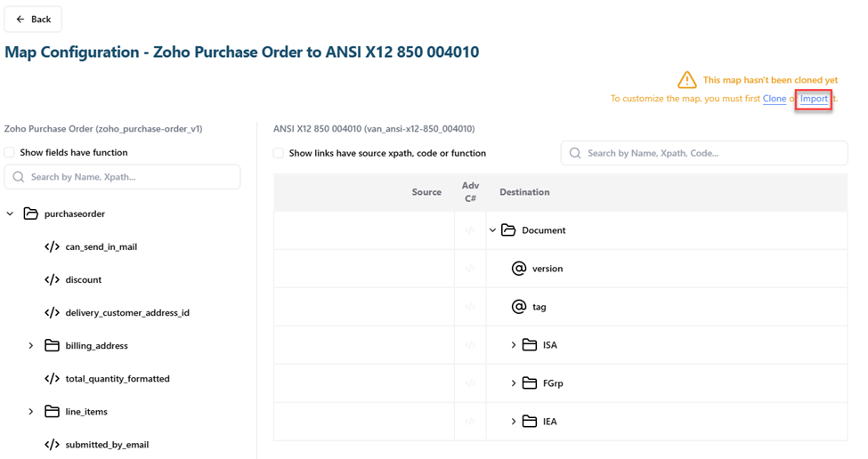Screen dimensions: 868x459
Task: Select the billing_address label
Action: coord(96,346)
